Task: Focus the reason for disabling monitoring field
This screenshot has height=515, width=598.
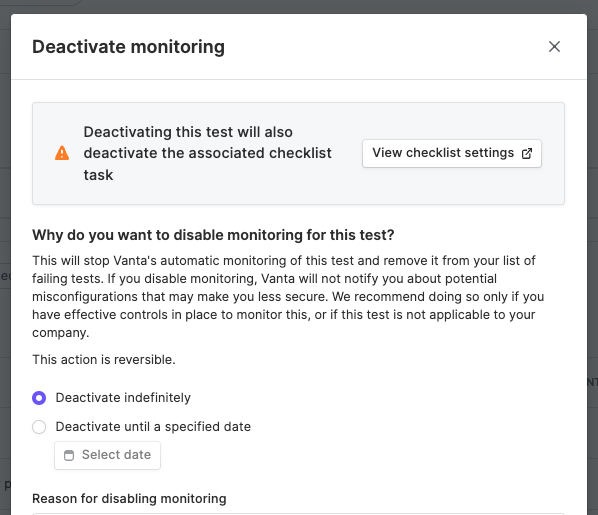Action: pos(298,513)
